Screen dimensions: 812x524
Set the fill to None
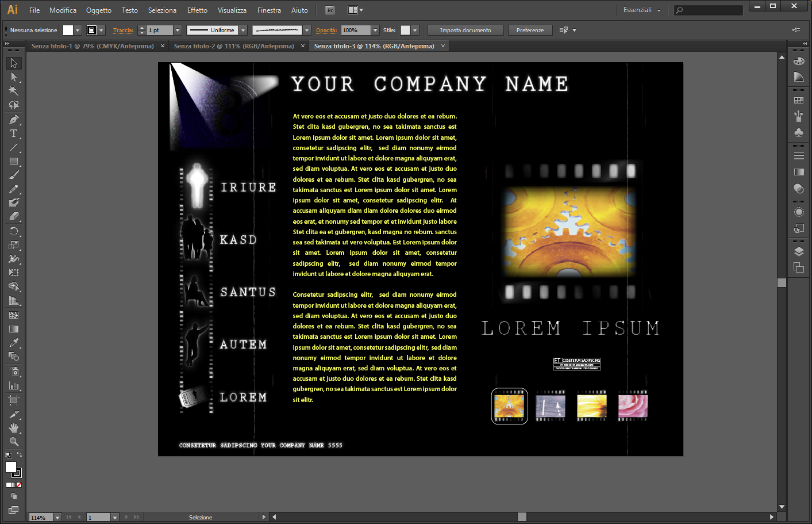coord(19,485)
